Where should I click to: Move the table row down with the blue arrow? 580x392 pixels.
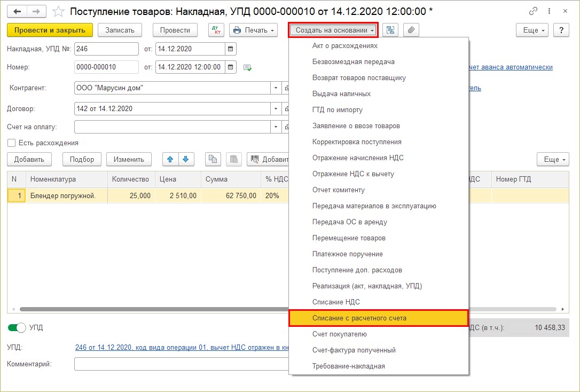(186, 159)
